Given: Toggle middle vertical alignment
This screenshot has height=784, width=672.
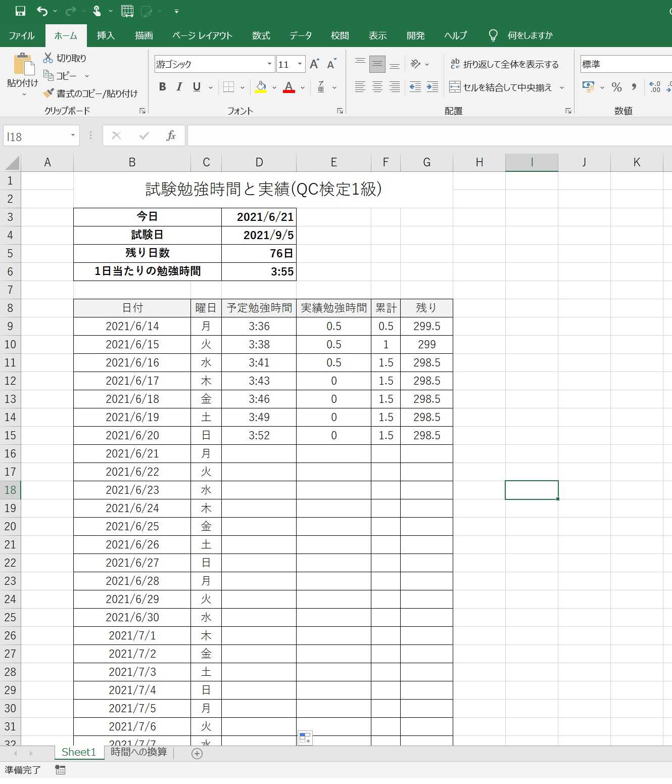Looking at the screenshot, I should pyautogui.click(x=377, y=64).
